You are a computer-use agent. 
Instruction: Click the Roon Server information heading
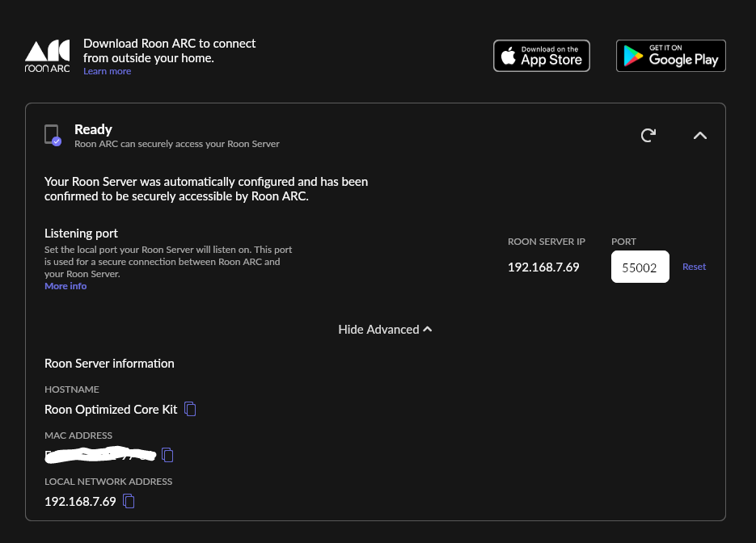tap(109, 364)
